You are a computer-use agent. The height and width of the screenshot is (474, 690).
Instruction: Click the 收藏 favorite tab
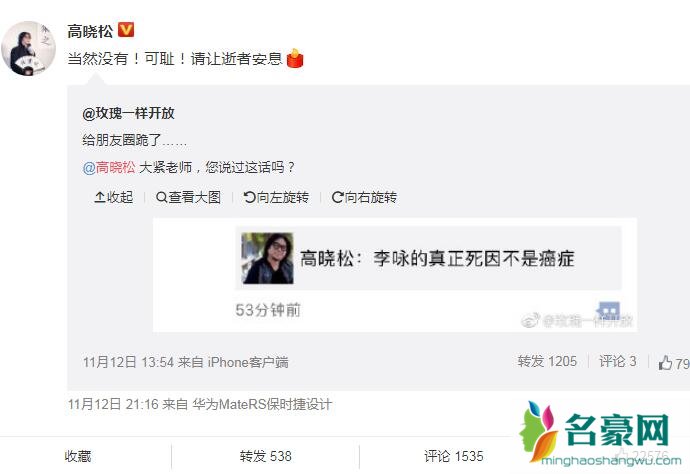click(78, 456)
